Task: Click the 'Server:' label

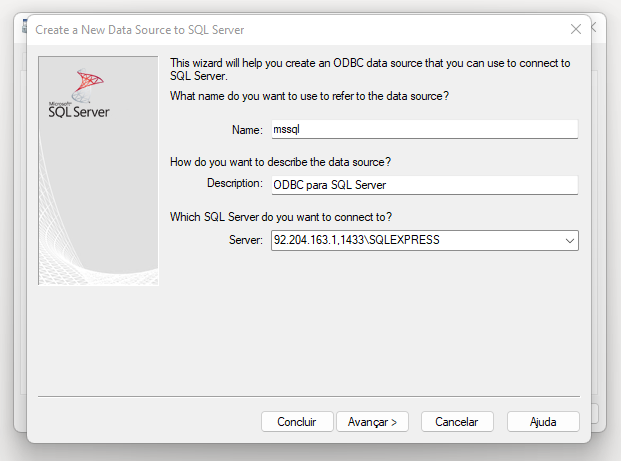Action: coord(246,240)
